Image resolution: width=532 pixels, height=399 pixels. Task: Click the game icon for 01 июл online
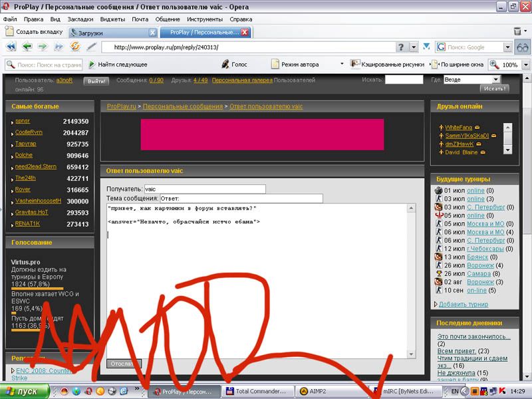click(x=438, y=190)
